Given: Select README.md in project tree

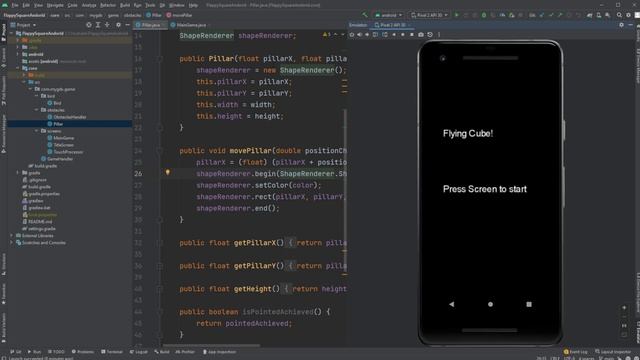Looking at the screenshot, I should click(38, 222).
